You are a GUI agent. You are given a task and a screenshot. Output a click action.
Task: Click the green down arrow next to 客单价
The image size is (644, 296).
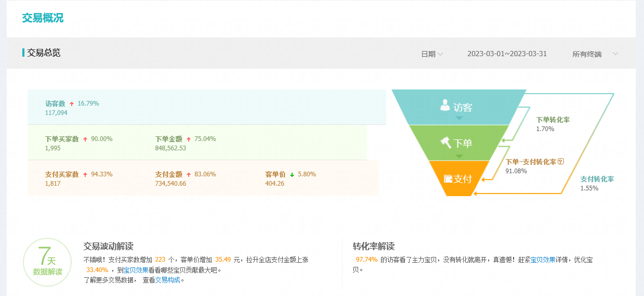point(292,175)
